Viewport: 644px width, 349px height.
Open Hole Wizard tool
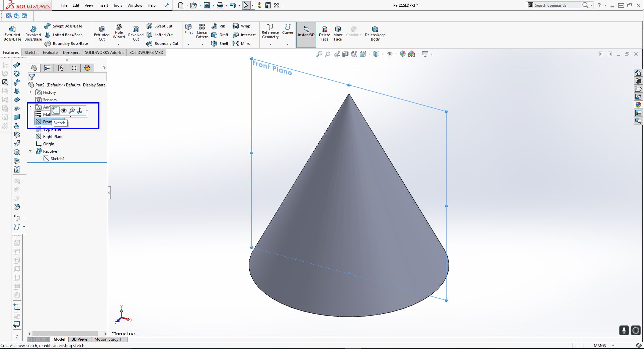(119, 31)
